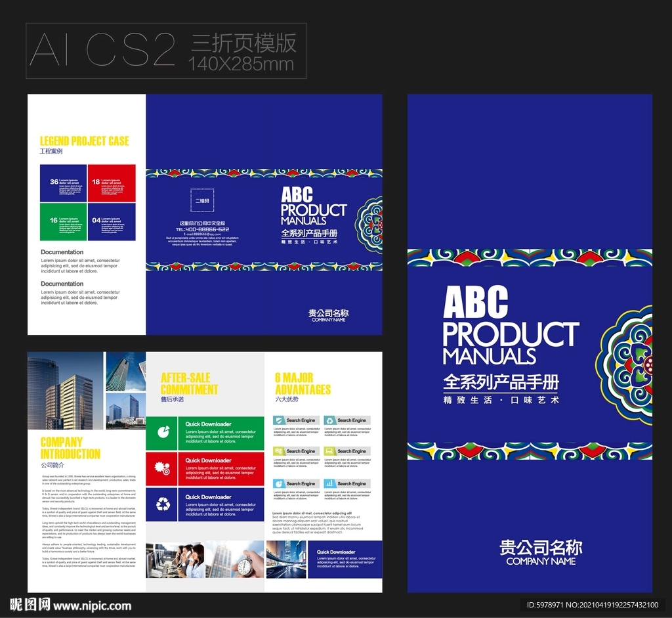Select the blue square numbered 36
672x618 pixels.
(x=64, y=183)
